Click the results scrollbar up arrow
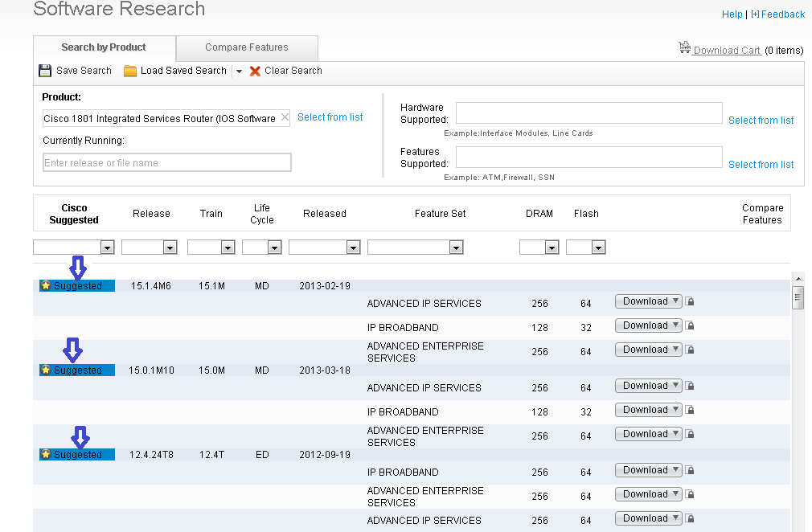Viewport: 812px width, 532px height. pos(798,279)
